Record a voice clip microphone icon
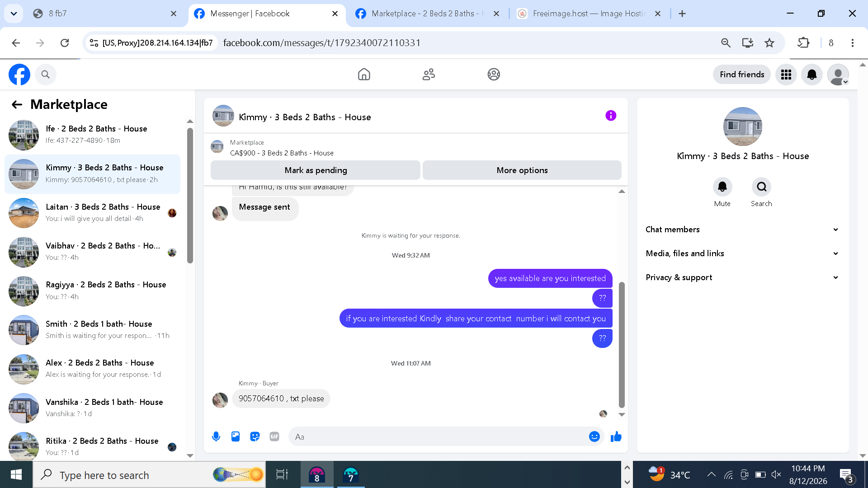Screen dimensions: 868x488 pos(216,436)
